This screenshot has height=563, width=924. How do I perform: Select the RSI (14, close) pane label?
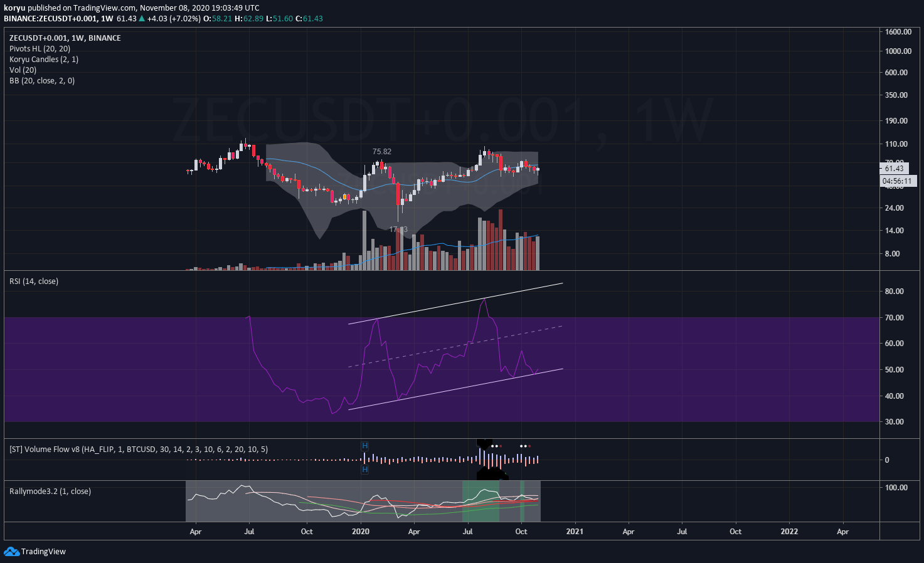point(34,281)
